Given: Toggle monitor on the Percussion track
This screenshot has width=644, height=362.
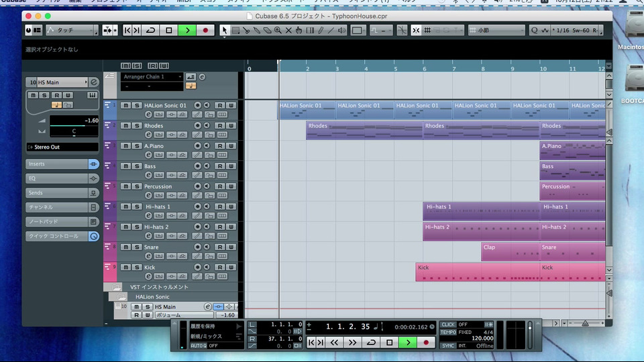Looking at the screenshot, I should (207, 186).
